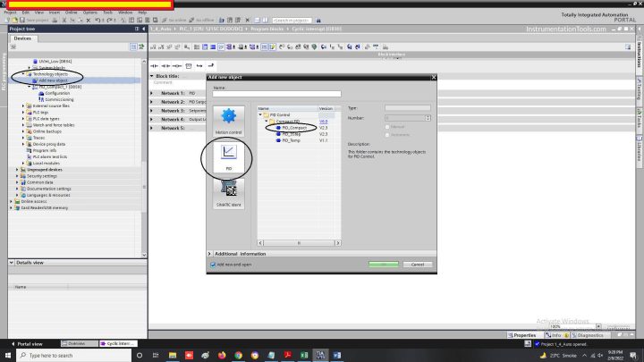The image size is (644, 362).
Task: Expand Network 3 in the block editor
Action: coord(151,111)
